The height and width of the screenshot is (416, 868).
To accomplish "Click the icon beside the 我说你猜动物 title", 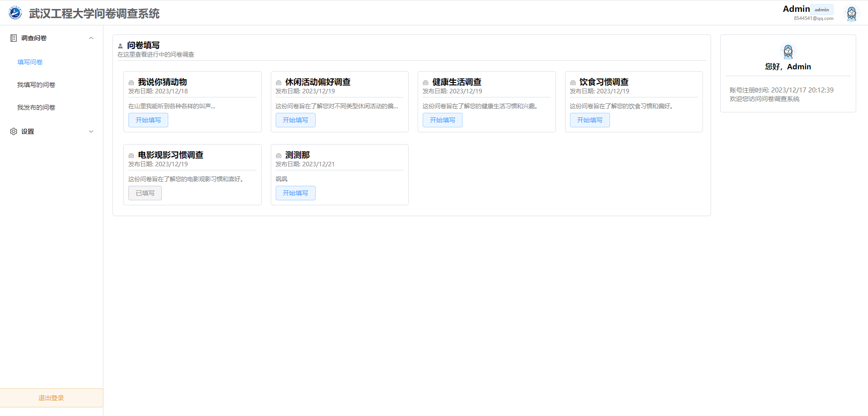I will point(131,82).
